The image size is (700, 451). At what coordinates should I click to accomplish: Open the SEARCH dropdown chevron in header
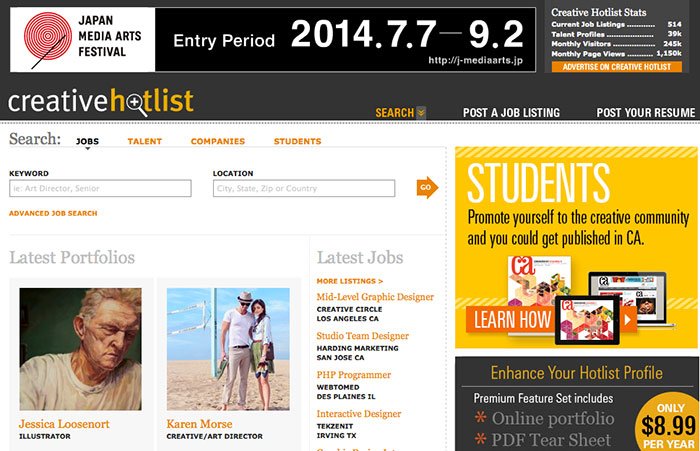(421, 113)
